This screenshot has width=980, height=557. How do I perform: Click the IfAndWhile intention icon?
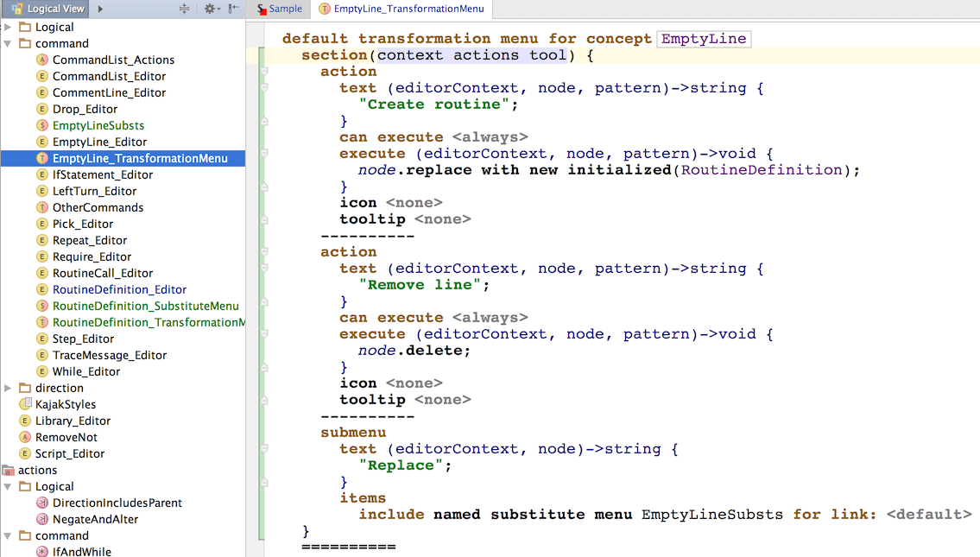[x=42, y=552]
